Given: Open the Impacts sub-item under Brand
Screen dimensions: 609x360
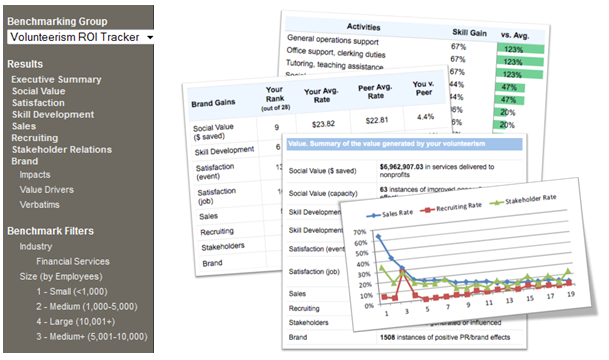Looking at the screenshot, I should click(x=35, y=175).
